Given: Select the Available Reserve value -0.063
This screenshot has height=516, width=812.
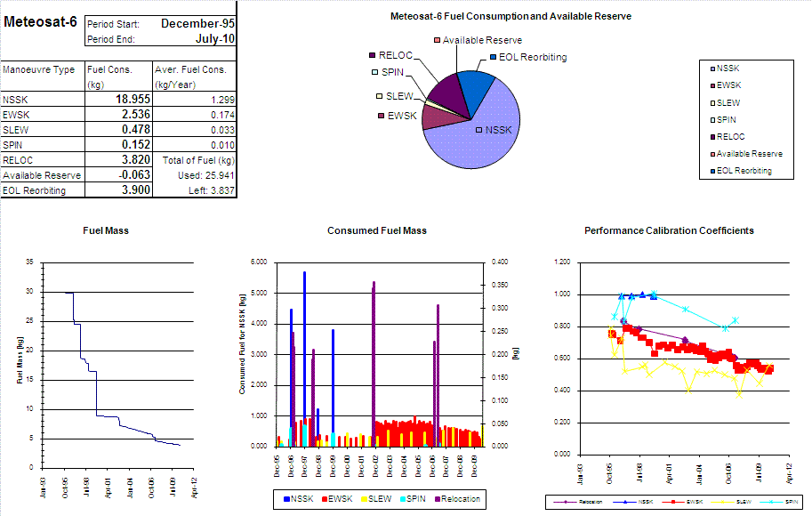Looking at the screenshot, I should 134,174.
